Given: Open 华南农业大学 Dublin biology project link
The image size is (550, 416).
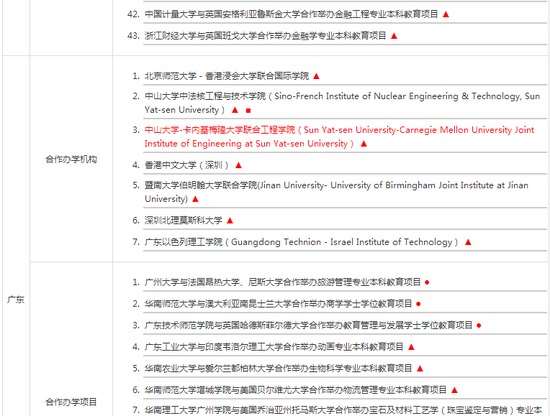Looking at the screenshot, I should (x=278, y=368).
